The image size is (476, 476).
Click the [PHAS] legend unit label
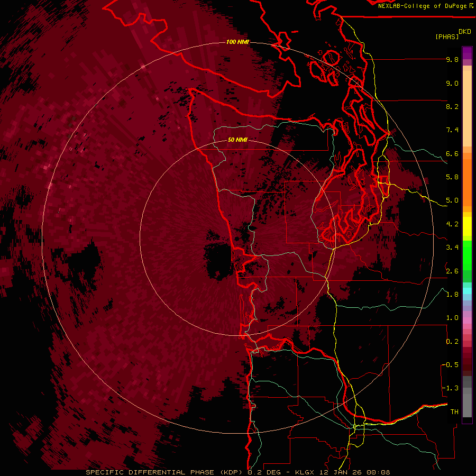[447, 36]
